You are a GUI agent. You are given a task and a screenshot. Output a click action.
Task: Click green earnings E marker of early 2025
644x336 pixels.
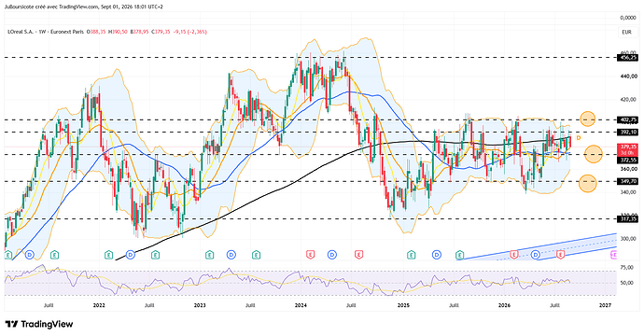[x=411, y=255]
